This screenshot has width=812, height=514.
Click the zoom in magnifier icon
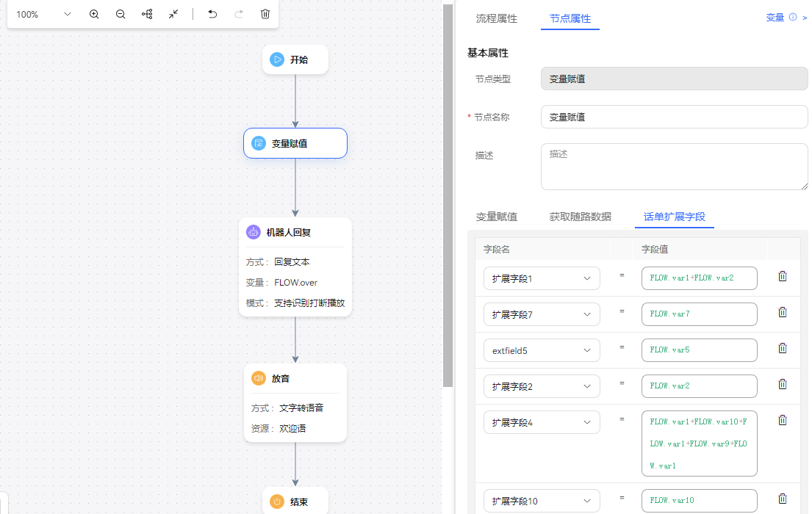94,14
